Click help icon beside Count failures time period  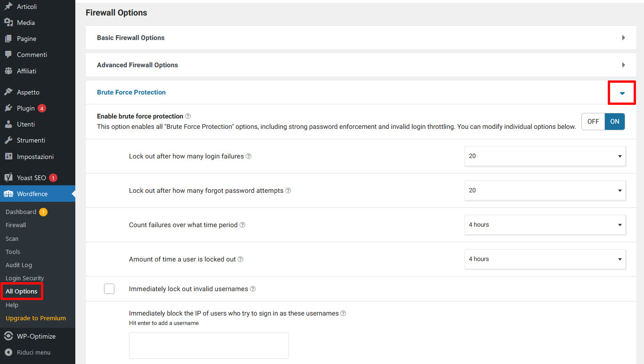pos(242,225)
